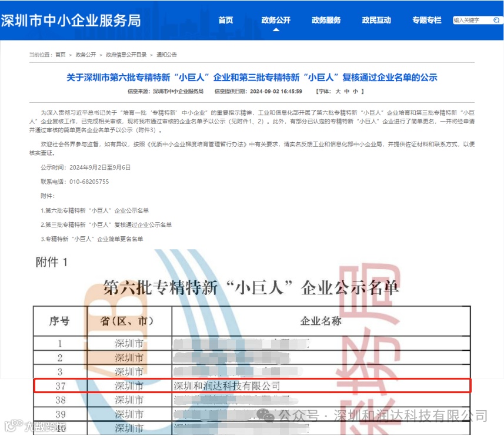Go to 通知公告 in the breadcrumb

click(x=166, y=55)
